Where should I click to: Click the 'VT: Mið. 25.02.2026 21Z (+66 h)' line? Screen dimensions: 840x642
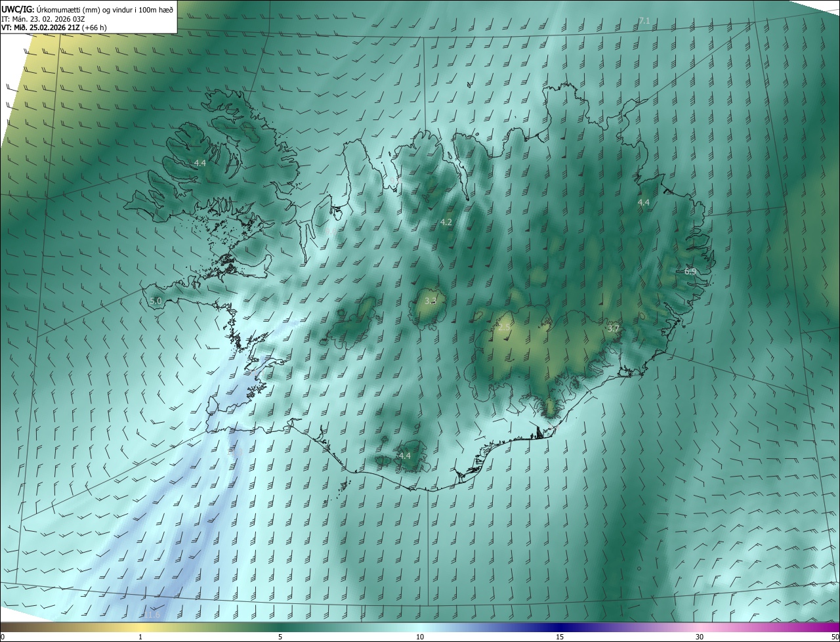pyautogui.click(x=54, y=28)
